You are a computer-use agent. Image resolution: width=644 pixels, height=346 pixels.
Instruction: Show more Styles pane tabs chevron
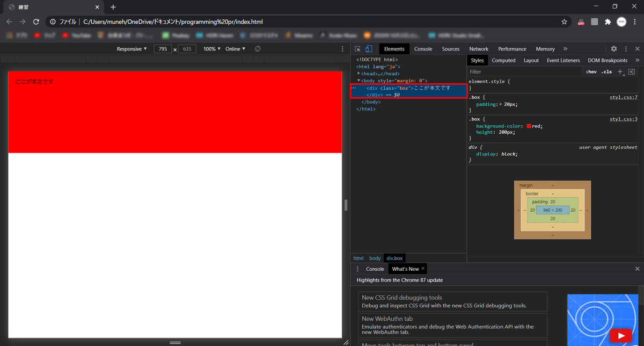638,60
